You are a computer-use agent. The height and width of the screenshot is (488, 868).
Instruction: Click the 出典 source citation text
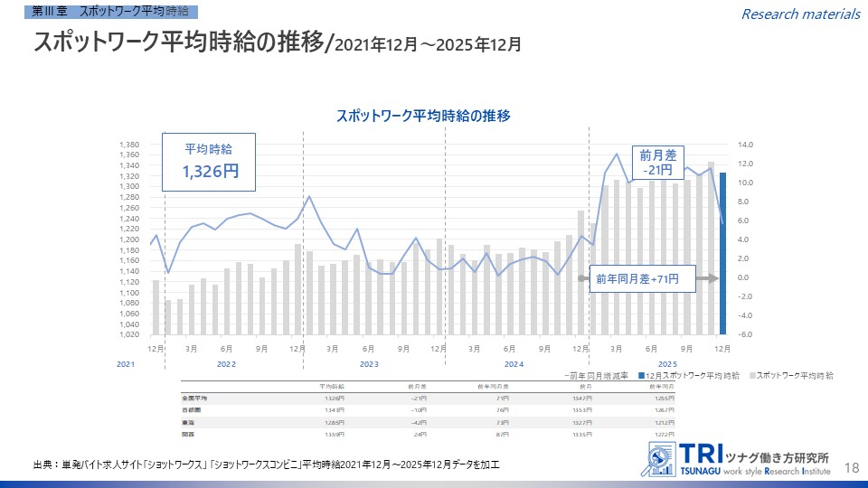266,465
